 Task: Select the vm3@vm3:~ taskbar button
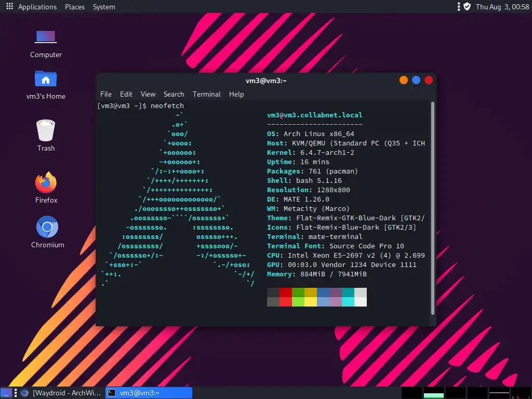(149, 393)
